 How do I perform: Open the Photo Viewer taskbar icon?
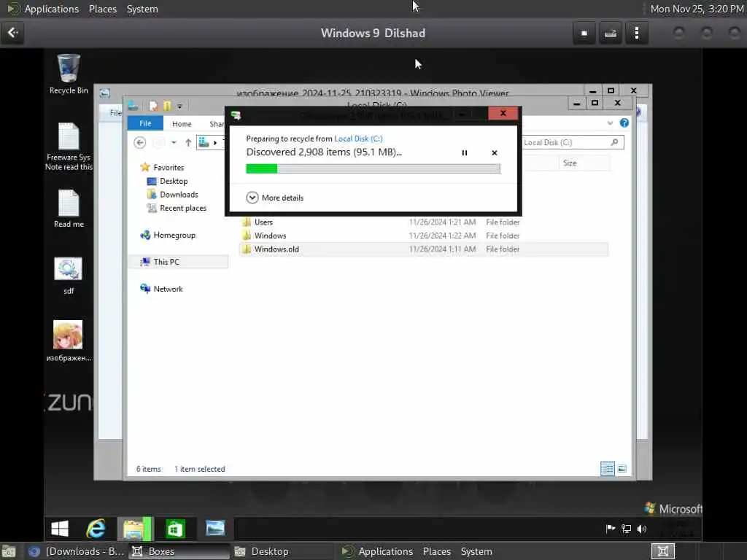pyautogui.click(x=215, y=529)
